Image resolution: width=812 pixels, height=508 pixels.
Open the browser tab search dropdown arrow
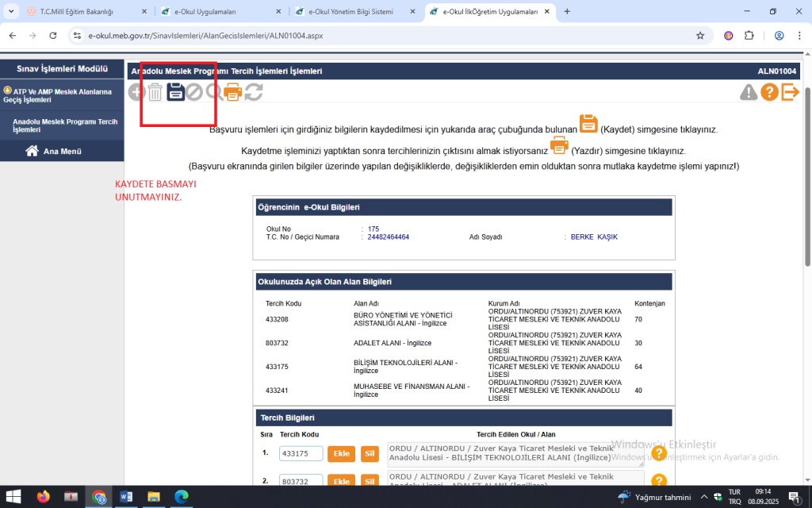point(11,12)
